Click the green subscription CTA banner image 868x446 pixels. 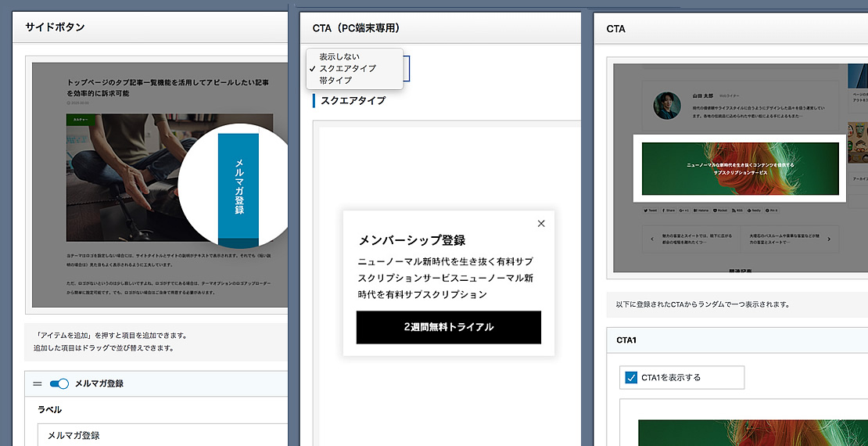point(740,168)
